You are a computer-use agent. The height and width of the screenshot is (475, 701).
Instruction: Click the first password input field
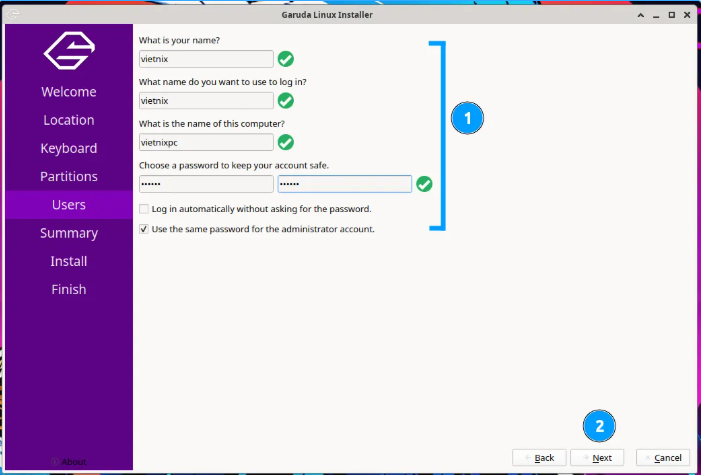coord(206,184)
